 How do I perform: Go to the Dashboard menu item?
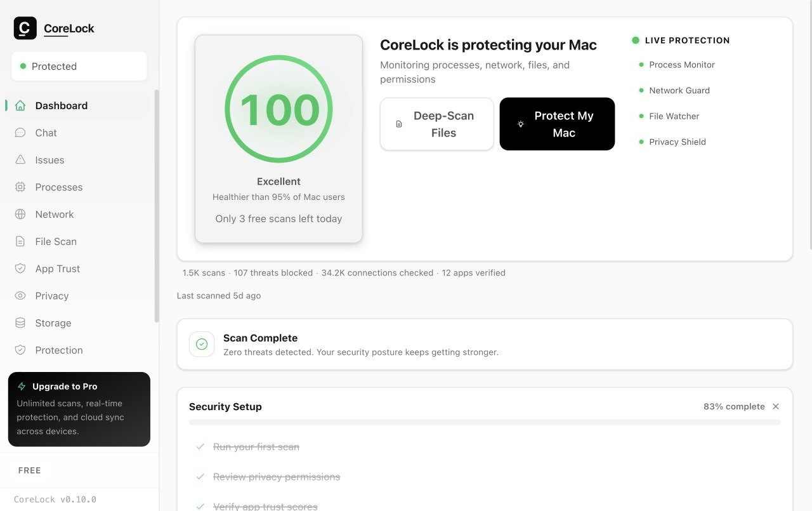point(62,105)
